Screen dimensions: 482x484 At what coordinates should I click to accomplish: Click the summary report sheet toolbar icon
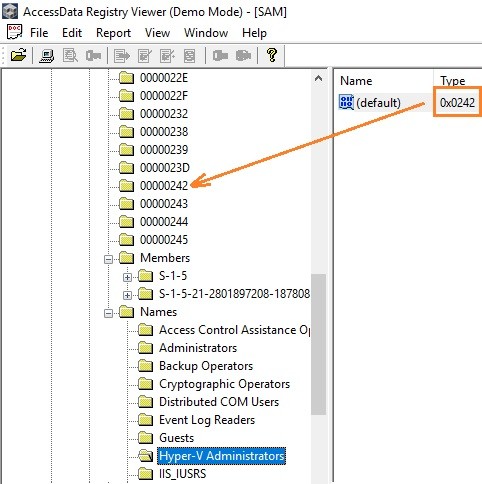click(x=189, y=55)
